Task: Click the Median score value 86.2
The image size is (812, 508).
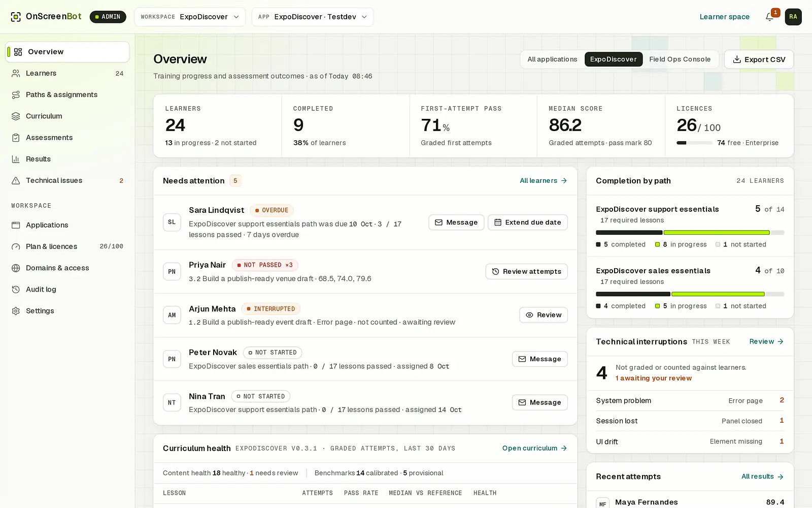Action: tap(565, 125)
